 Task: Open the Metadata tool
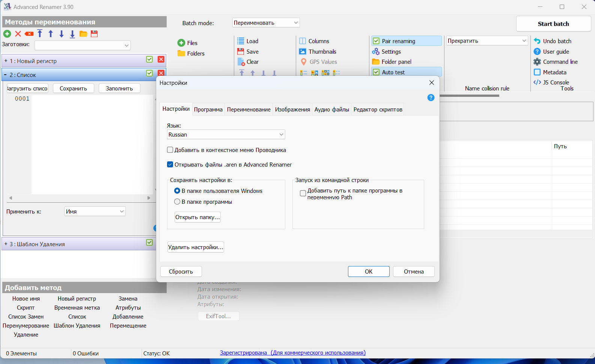tap(550, 72)
